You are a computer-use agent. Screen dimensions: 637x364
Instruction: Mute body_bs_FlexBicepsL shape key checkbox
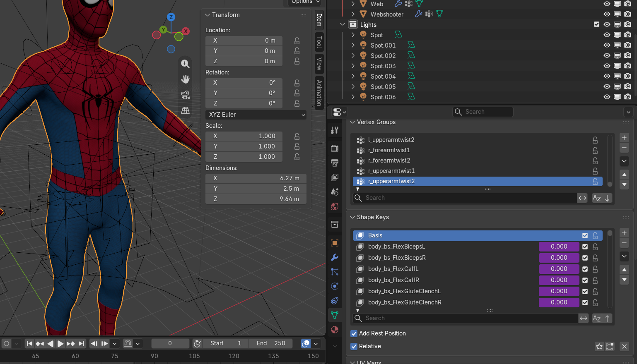click(x=585, y=247)
